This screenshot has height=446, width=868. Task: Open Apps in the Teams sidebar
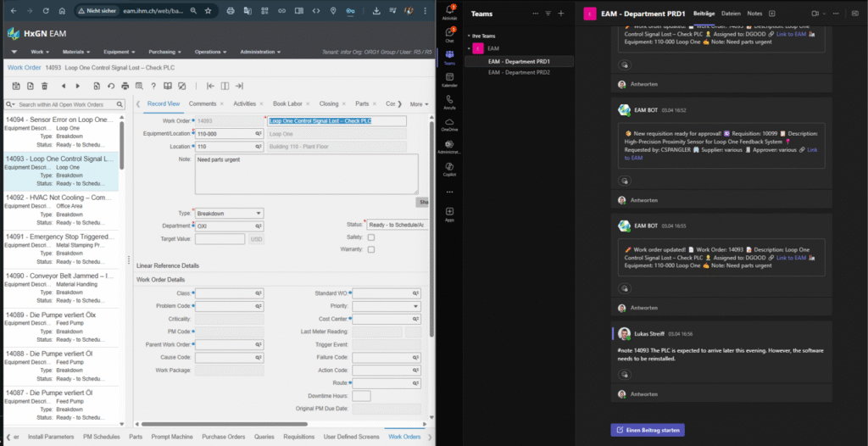pyautogui.click(x=449, y=214)
